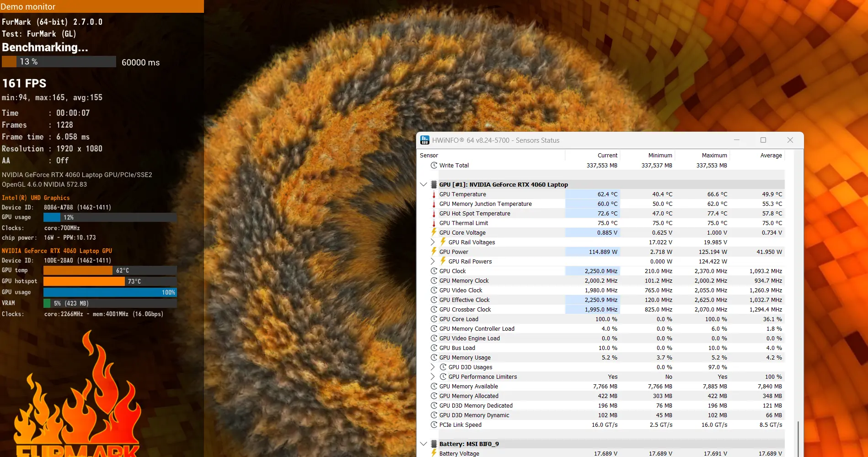Minimize the HWiNFO Sensors Status window
868x457 pixels.
[x=737, y=140]
